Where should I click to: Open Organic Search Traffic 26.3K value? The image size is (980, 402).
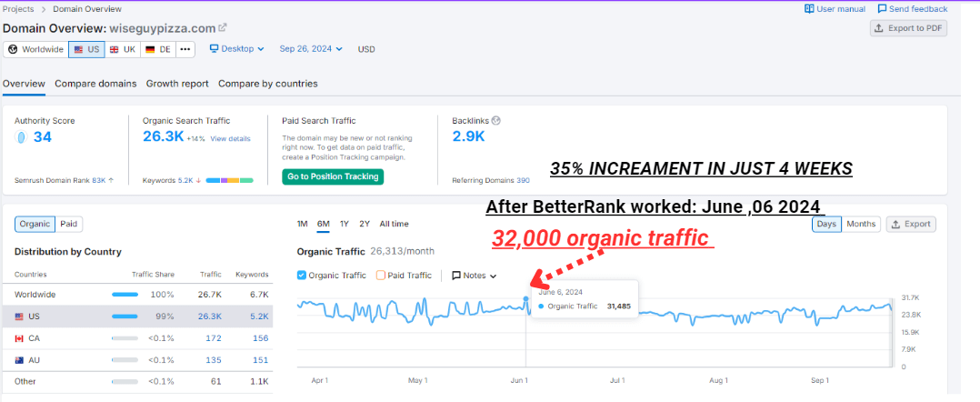tap(163, 136)
